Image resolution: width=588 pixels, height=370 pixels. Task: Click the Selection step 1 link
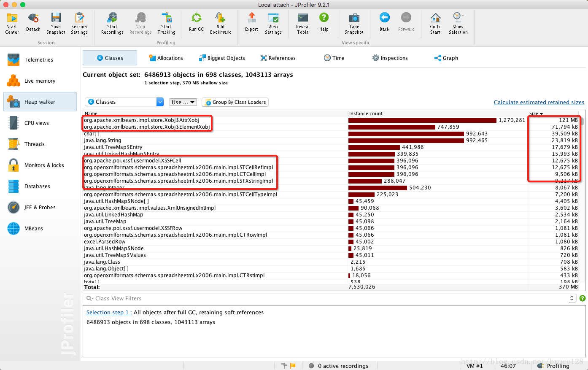point(109,313)
